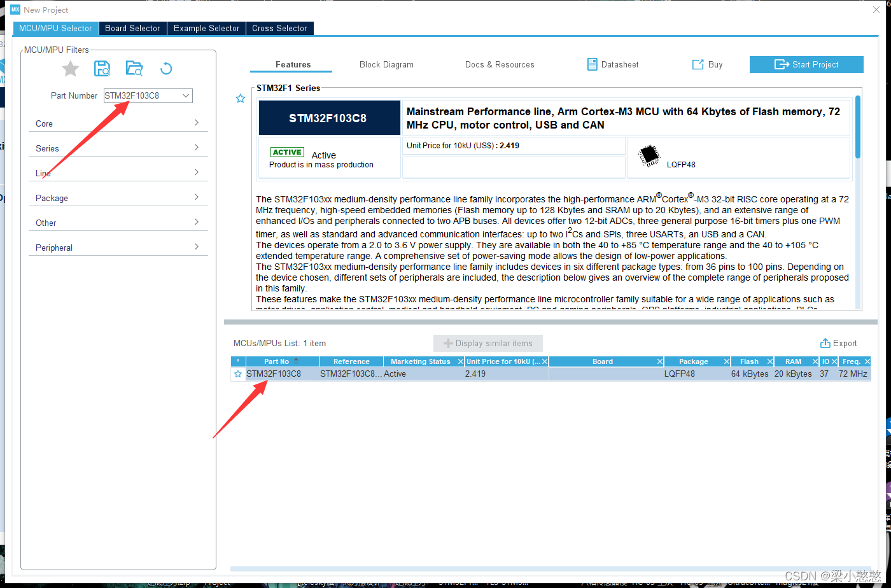
Task: Reset all filters with the circular arrow icon
Action: (x=166, y=69)
